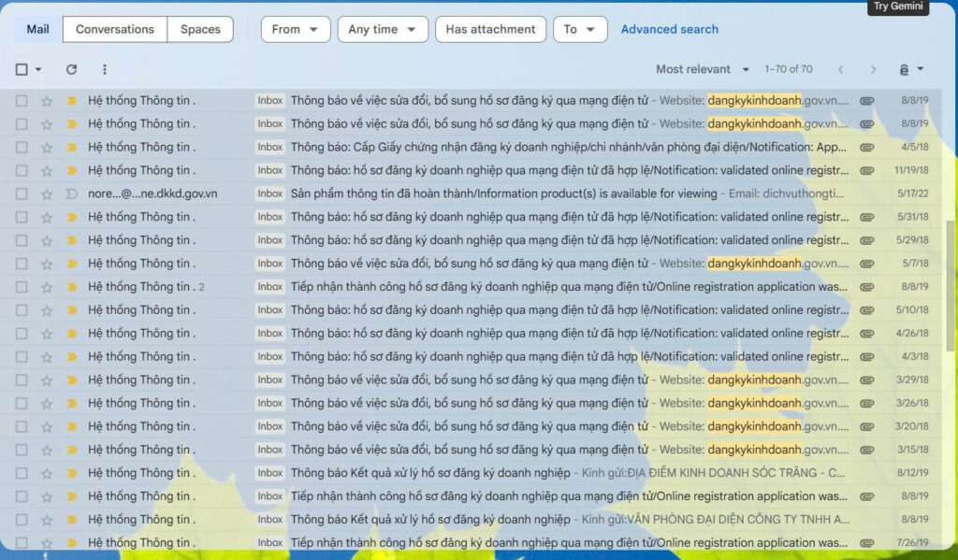958x560 pixels.
Task: Star the nore...@...ne.dkkd.gov.vn email
Action: 47,194
